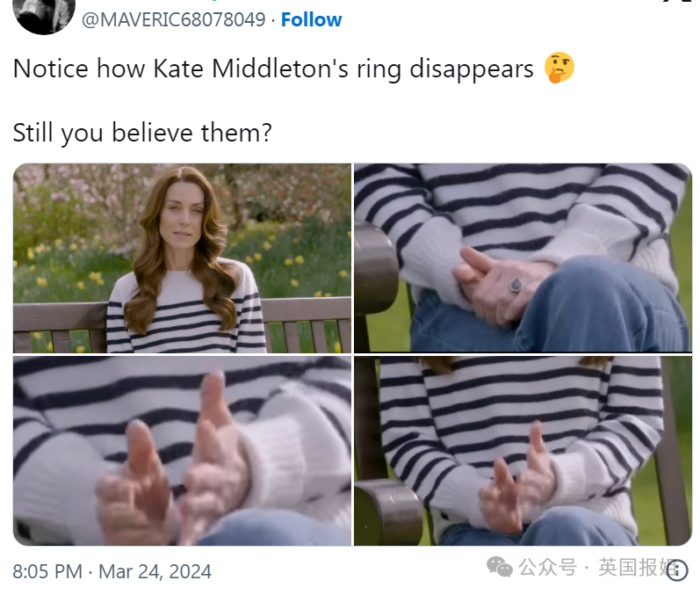
Task: Open the blurred close-up hands photo
Action: [x=182, y=451]
